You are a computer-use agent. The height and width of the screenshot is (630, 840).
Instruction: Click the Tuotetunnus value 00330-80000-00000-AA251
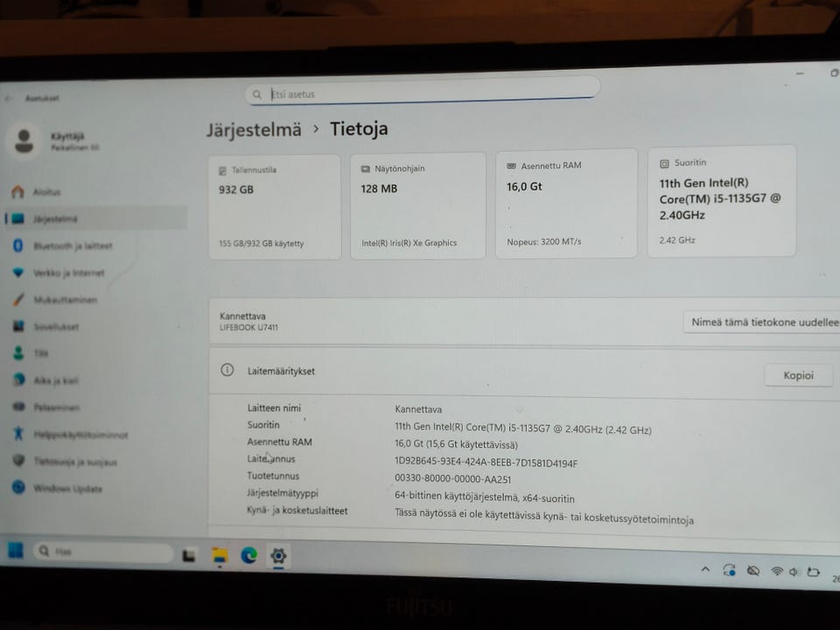click(452, 479)
